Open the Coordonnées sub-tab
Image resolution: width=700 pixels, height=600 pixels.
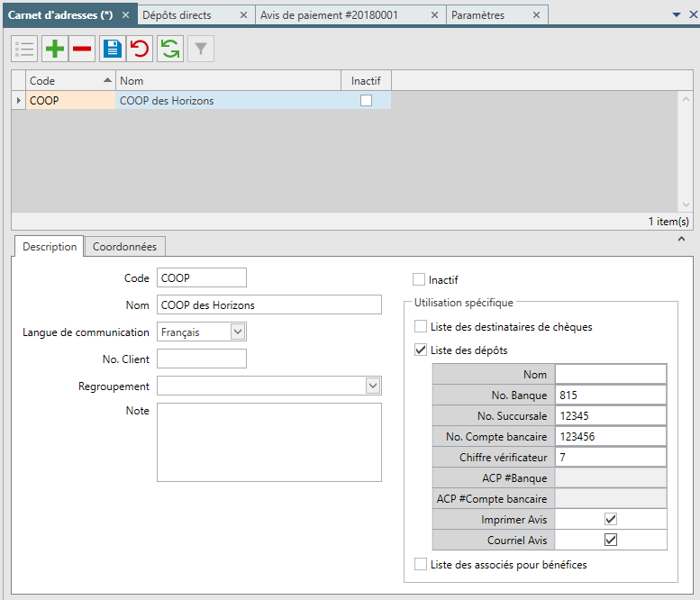tap(124, 247)
